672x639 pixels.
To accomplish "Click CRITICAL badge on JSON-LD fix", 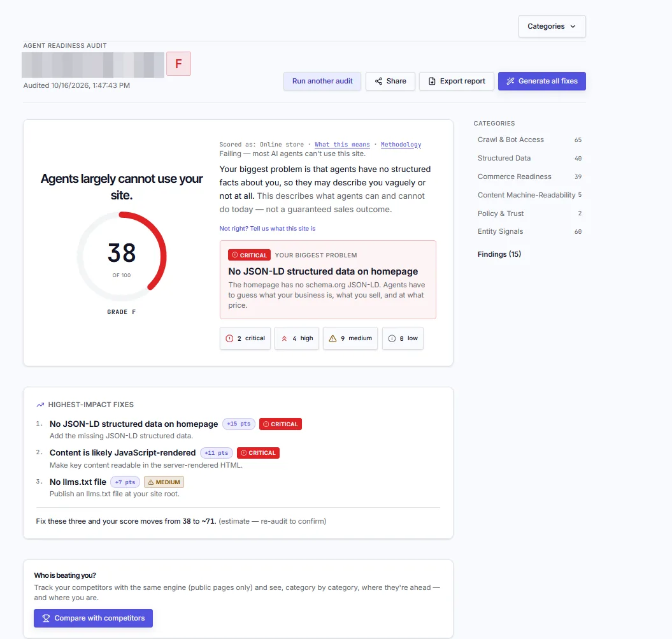I will (x=281, y=424).
